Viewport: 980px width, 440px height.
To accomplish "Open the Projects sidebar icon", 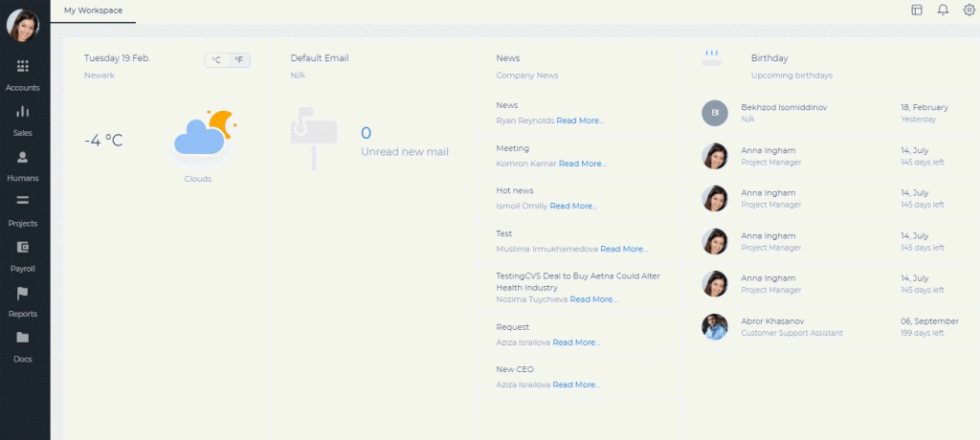I will pos(23,201).
